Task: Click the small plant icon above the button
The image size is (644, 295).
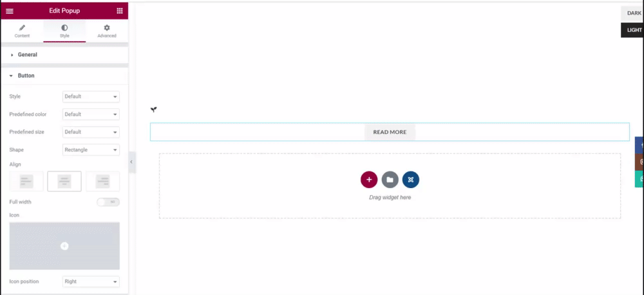Action: [154, 109]
